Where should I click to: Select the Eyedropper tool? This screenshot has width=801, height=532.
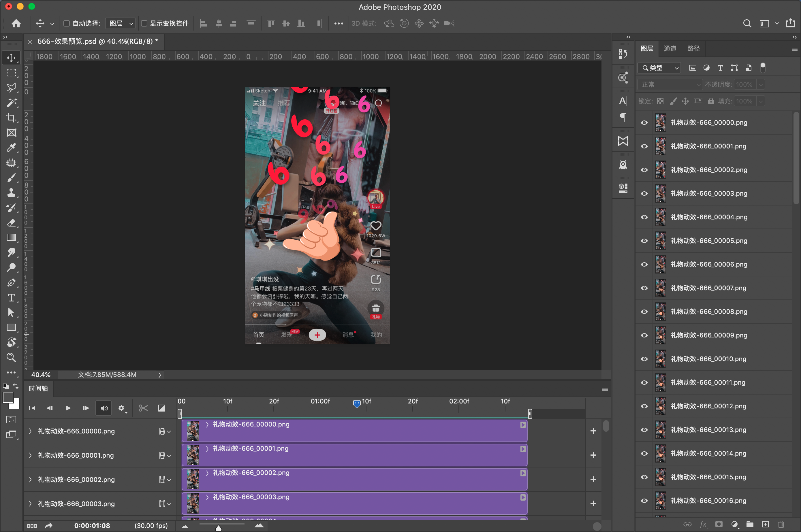pyautogui.click(x=11, y=147)
